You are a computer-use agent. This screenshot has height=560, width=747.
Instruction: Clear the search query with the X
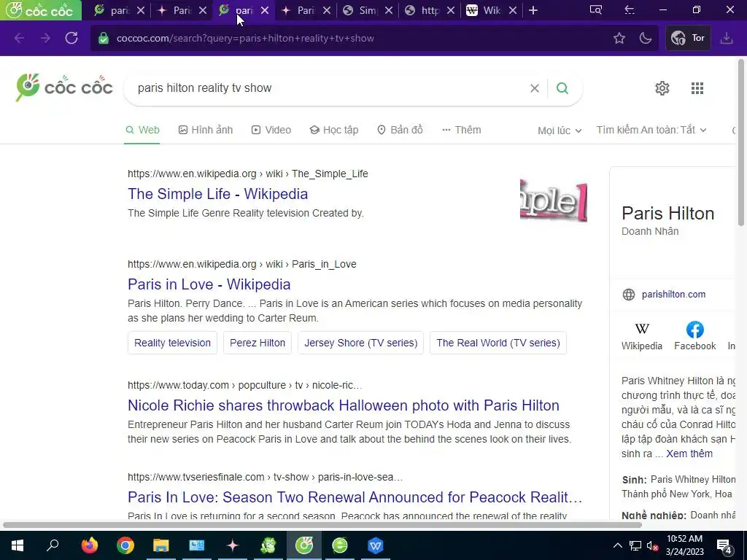pyautogui.click(x=535, y=88)
